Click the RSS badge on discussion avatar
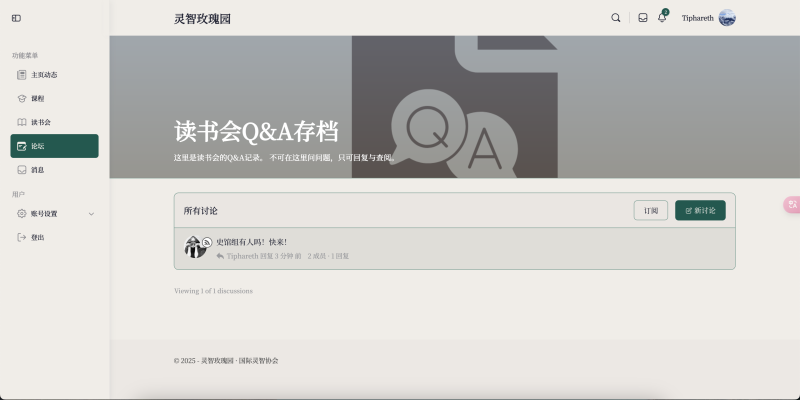 [x=207, y=242]
